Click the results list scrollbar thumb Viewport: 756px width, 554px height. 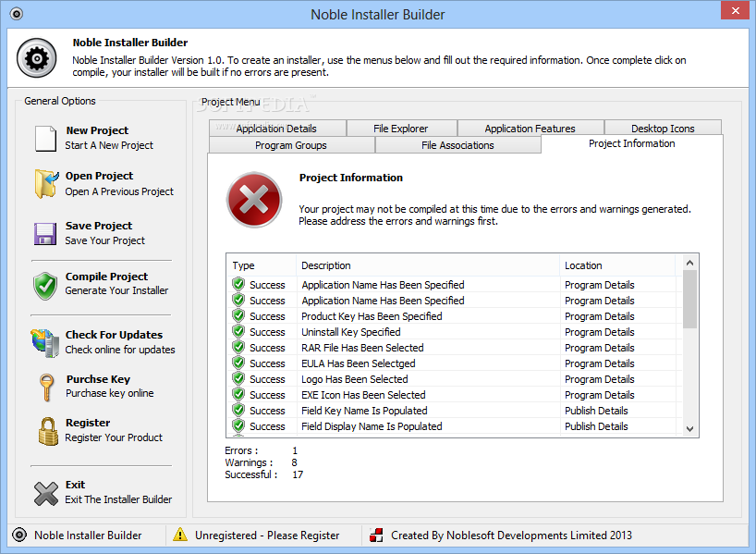690,300
